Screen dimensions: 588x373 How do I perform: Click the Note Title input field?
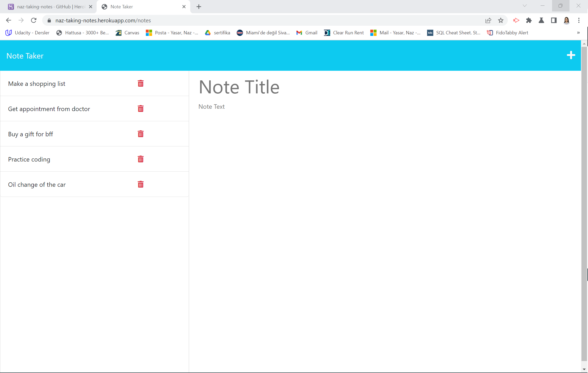pyautogui.click(x=385, y=87)
